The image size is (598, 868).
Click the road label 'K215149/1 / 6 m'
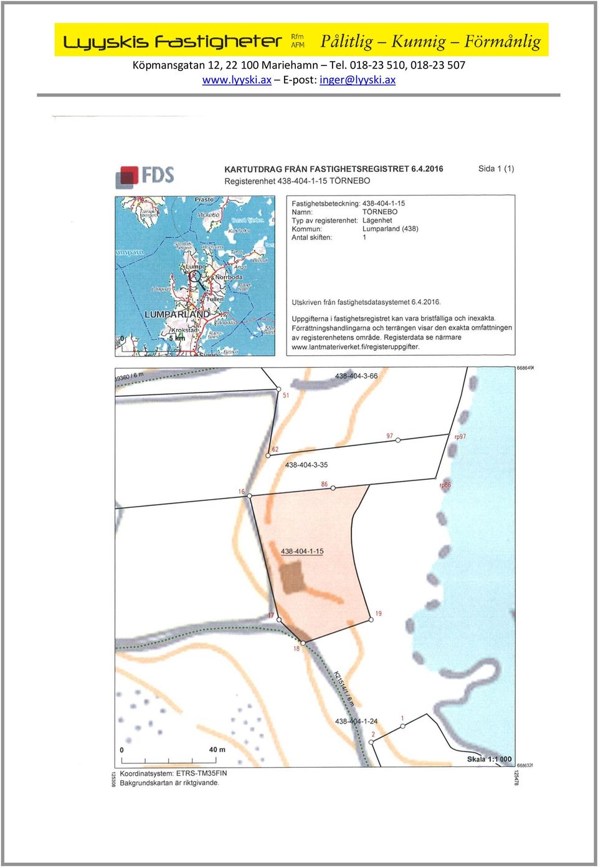coord(344,689)
